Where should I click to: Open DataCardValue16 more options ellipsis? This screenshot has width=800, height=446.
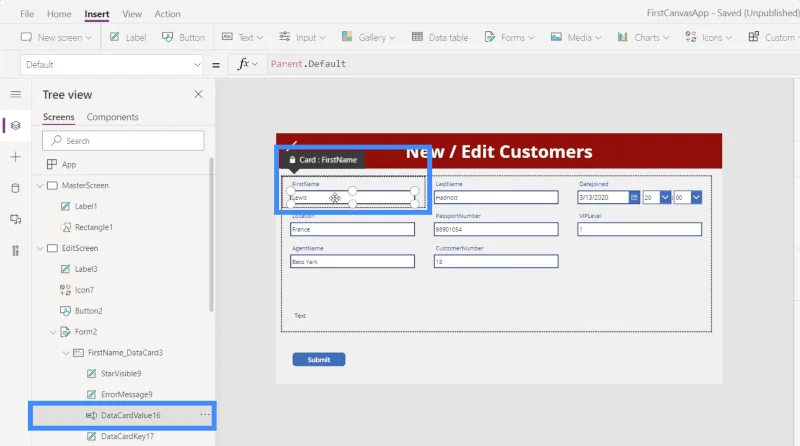tap(205, 415)
